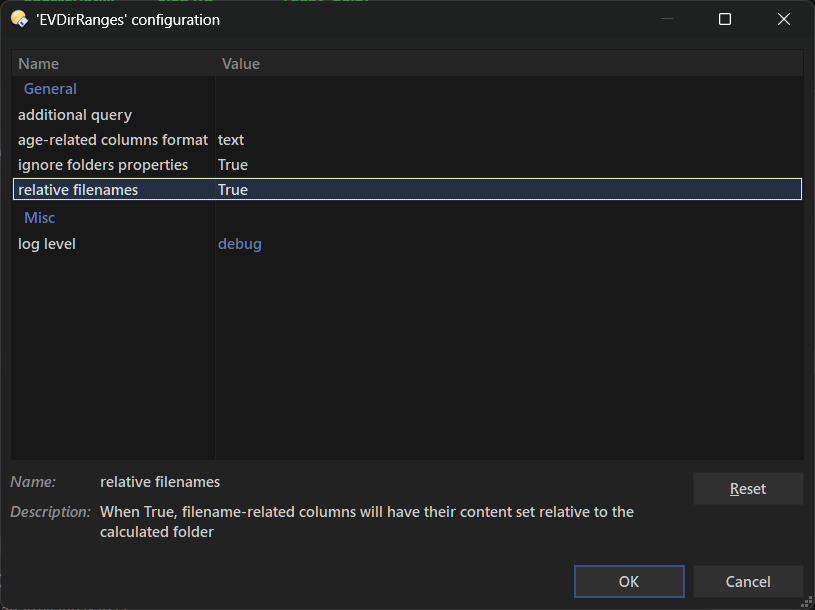This screenshot has height=610, width=815.
Task: Click the Name column header
Action: [x=39, y=64]
